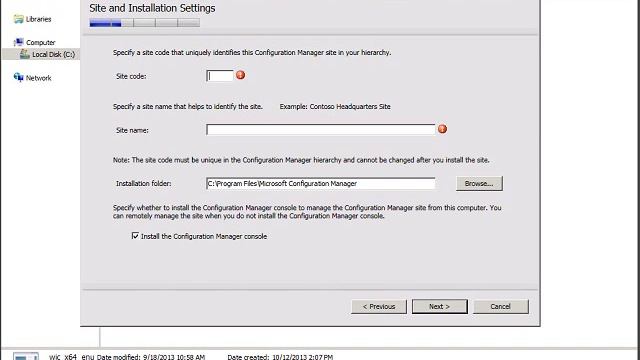
Task: Click the Installation folder path field
Action: coord(320,184)
